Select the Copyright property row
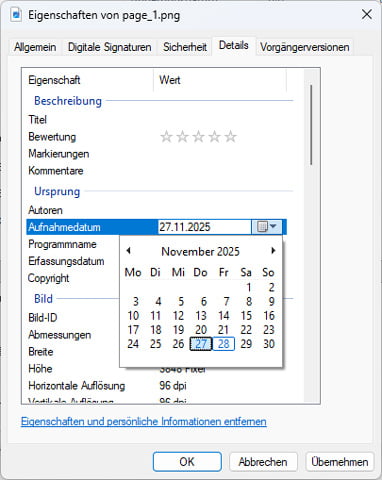Viewport: 382px width, 480px height. click(49, 278)
